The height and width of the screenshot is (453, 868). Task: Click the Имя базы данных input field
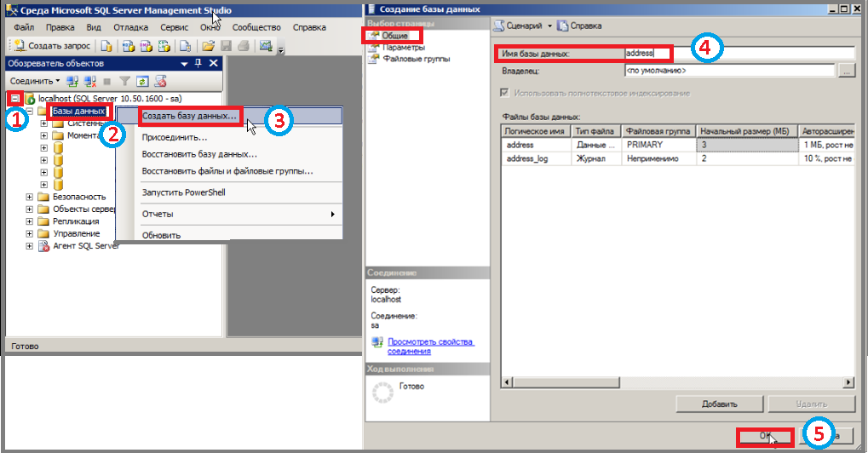(x=739, y=54)
